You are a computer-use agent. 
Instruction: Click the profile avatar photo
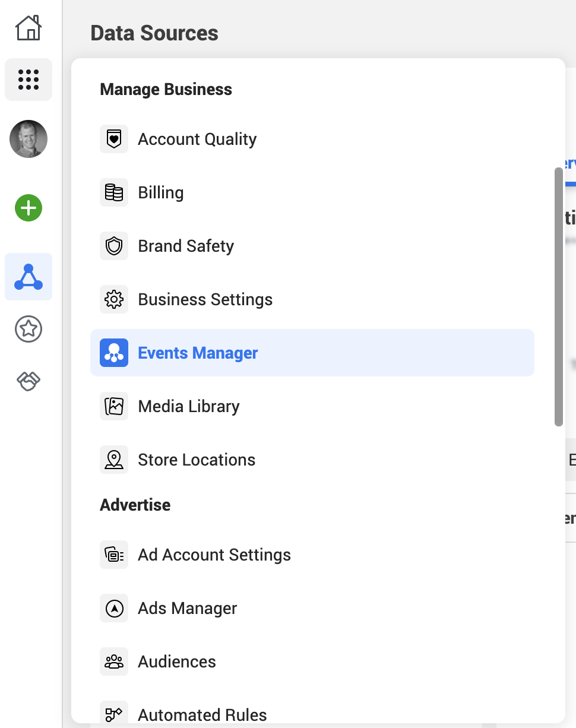[x=29, y=139]
